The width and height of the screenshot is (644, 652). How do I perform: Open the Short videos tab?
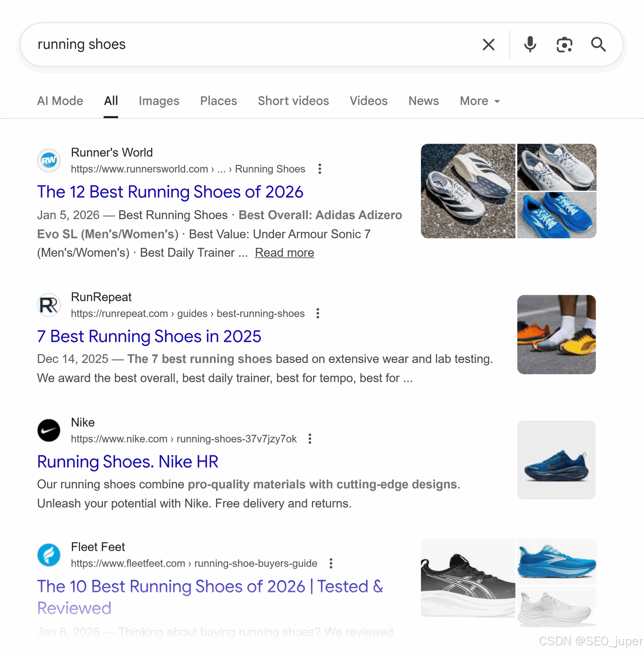pos(293,101)
